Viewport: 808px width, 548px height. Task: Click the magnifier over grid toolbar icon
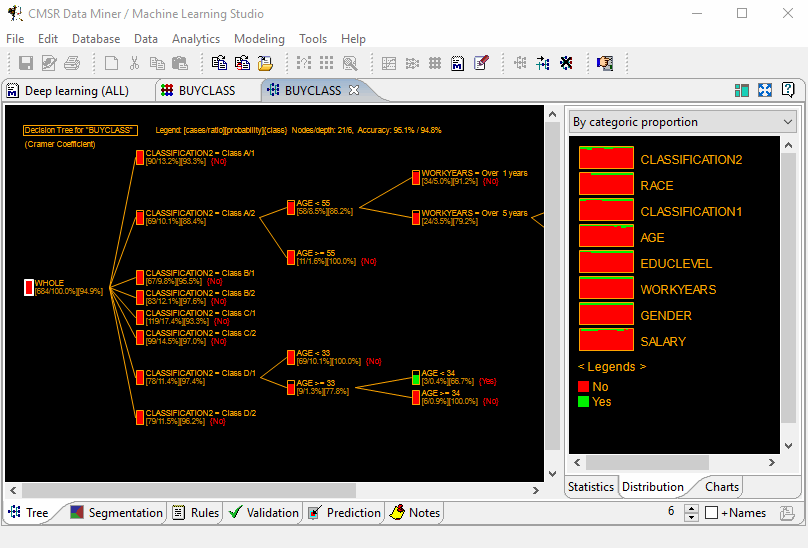[x=350, y=63]
